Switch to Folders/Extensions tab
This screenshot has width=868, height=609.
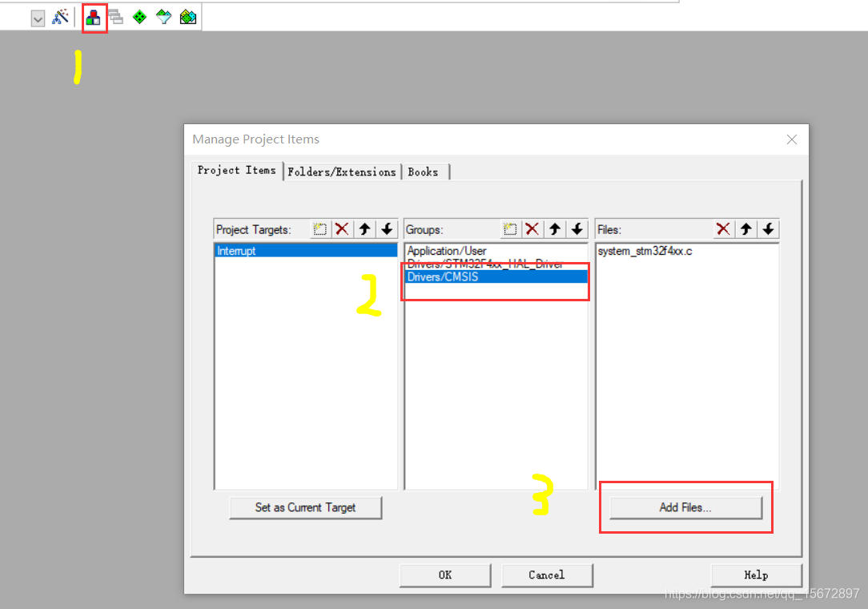click(x=342, y=171)
